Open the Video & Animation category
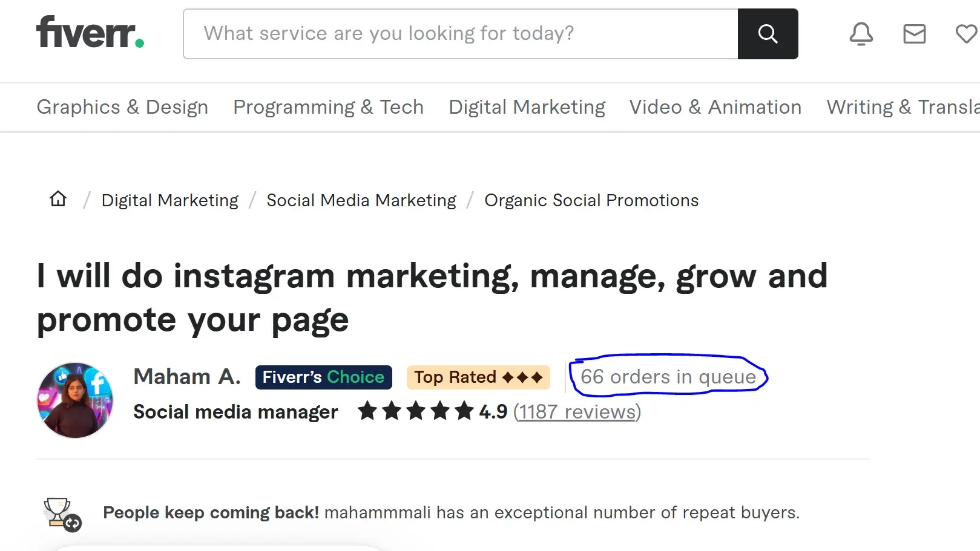This screenshot has height=551, width=980. pyautogui.click(x=715, y=107)
